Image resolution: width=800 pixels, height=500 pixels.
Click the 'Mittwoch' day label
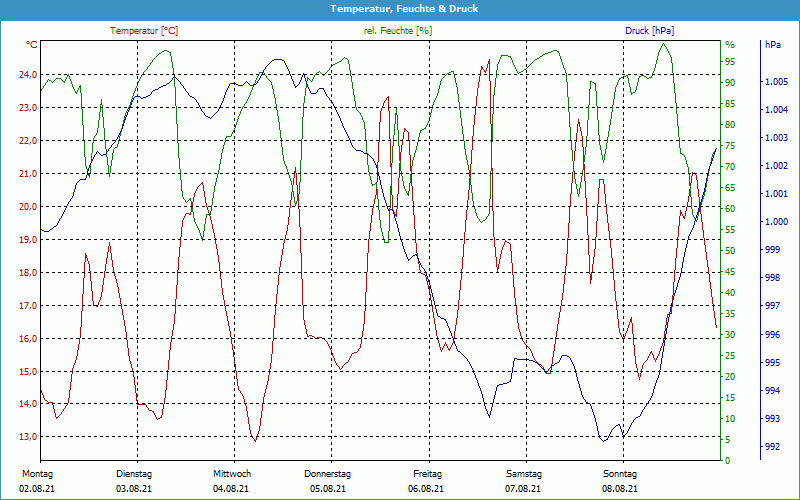tap(232, 474)
